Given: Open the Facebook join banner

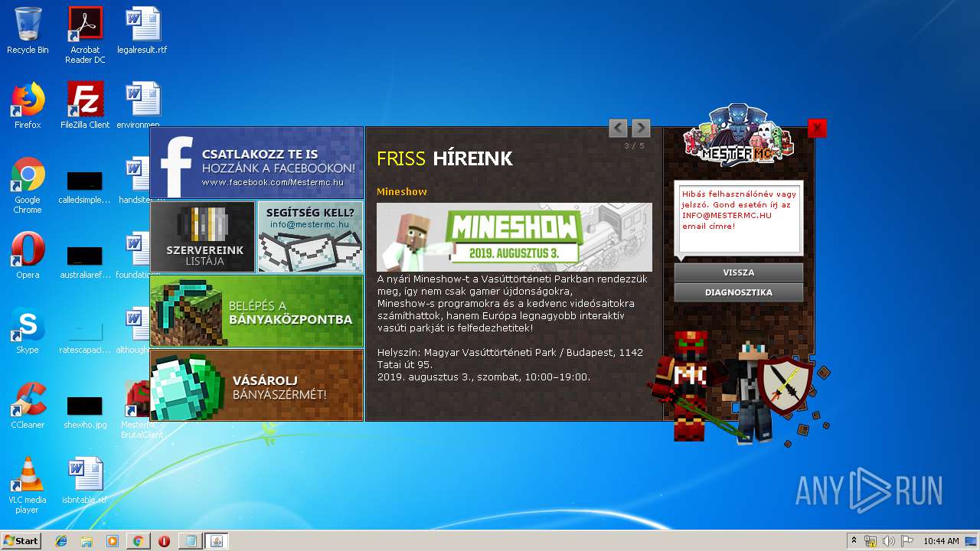Looking at the screenshot, I should (256, 163).
